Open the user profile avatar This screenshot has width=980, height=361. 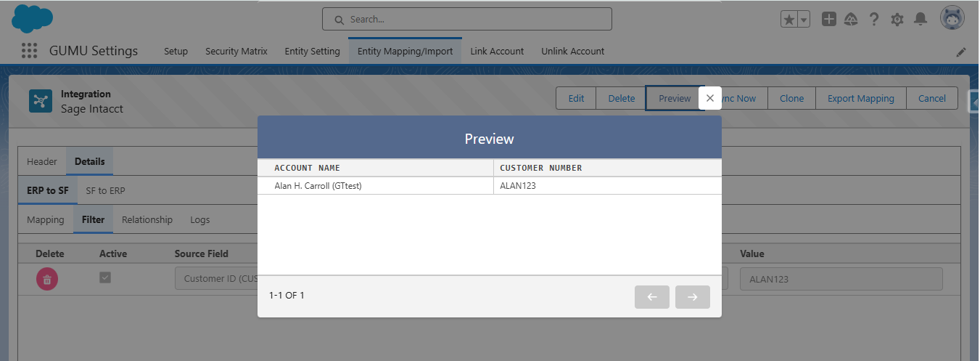coord(952,19)
